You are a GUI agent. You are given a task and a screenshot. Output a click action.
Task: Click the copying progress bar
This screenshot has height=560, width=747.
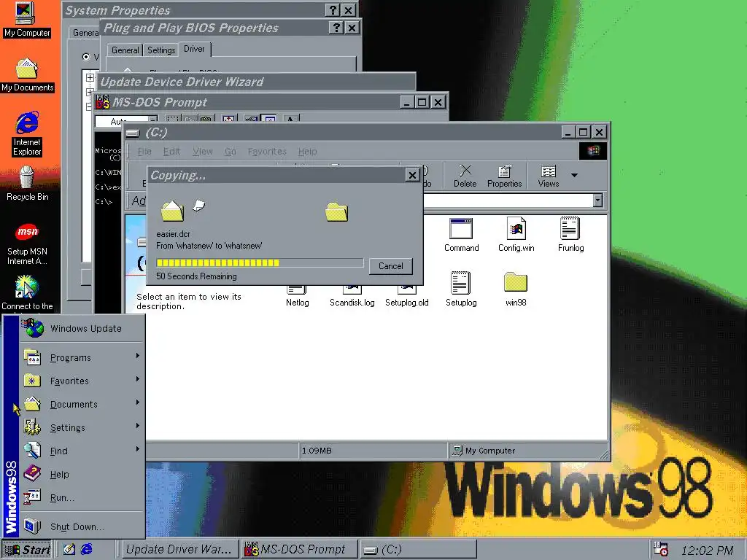(x=260, y=262)
